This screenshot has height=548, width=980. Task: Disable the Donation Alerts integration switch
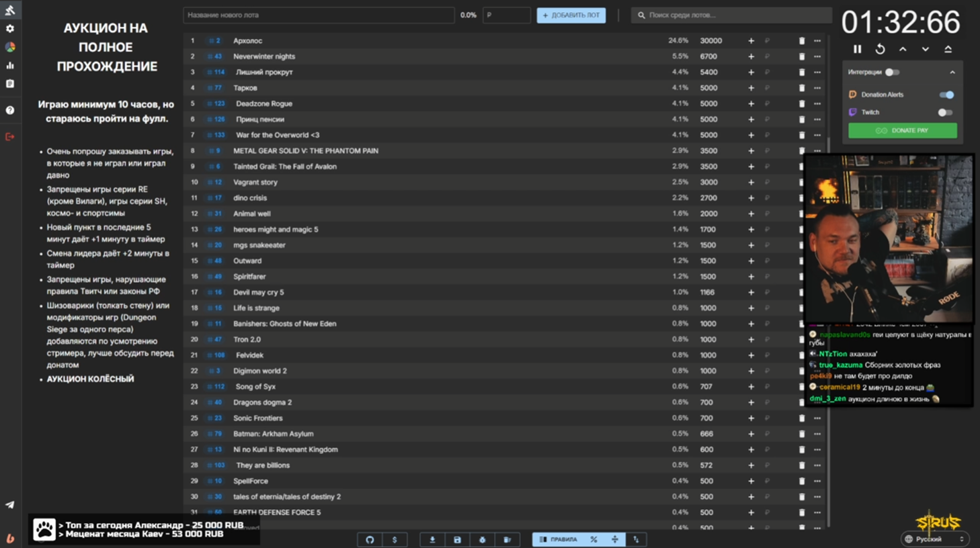pyautogui.click(x=946, y=95)
